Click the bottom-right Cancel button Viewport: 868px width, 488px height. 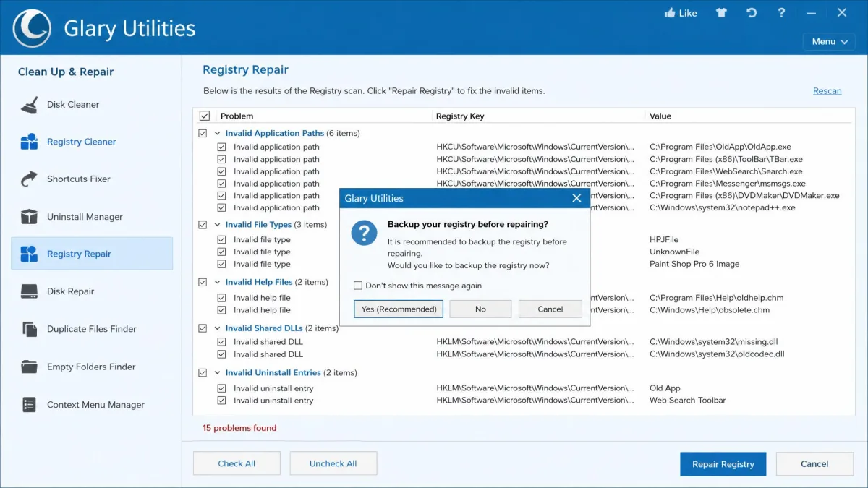(814, 464)
